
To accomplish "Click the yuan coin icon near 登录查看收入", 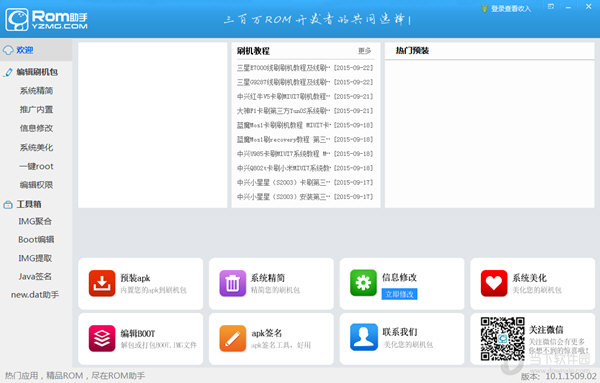I will [x=484, y=8].
